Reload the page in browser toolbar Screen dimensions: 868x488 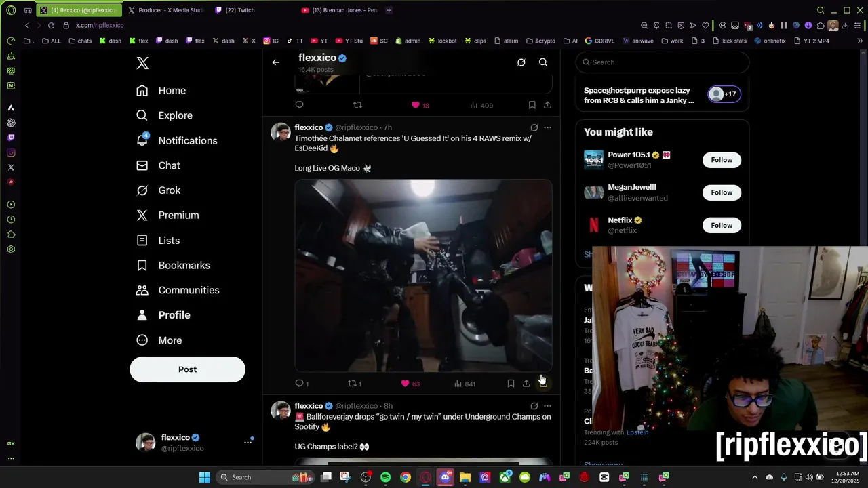pos(51,25)
